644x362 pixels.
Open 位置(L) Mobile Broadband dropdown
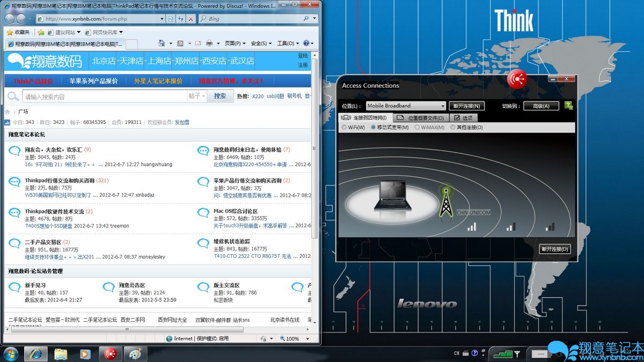pyautogui.click(x=406, y=106)
